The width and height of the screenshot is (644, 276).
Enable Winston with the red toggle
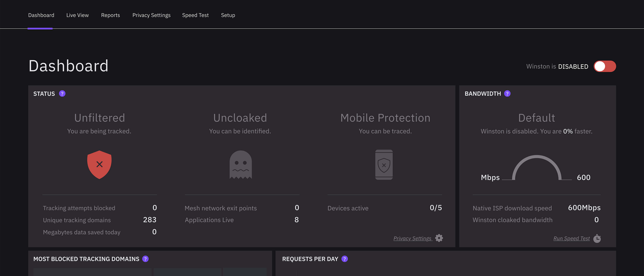605,66
